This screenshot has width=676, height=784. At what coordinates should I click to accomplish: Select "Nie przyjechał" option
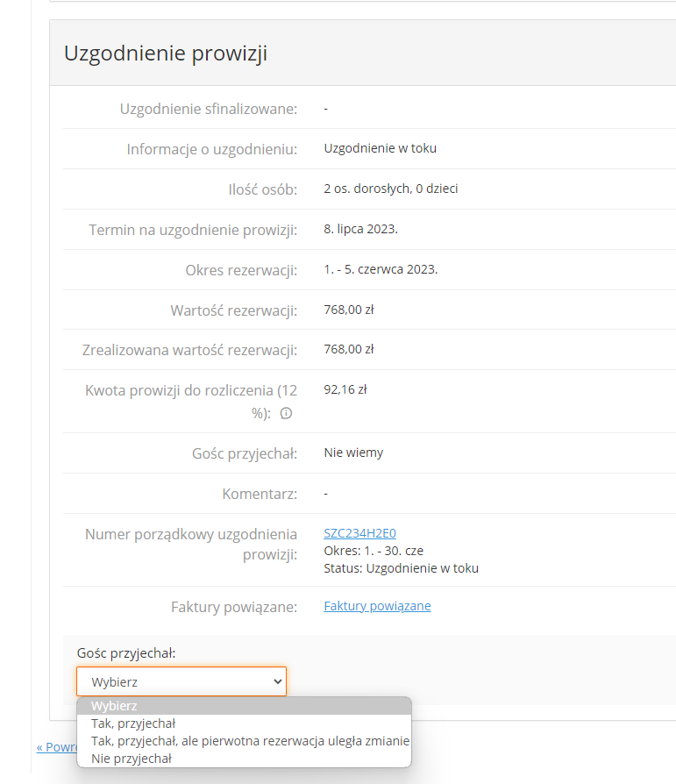[132, 759]
